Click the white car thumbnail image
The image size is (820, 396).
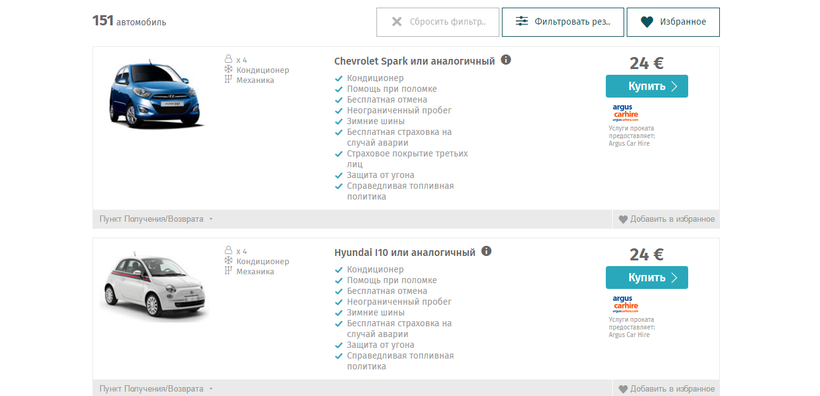click(155, 285)
